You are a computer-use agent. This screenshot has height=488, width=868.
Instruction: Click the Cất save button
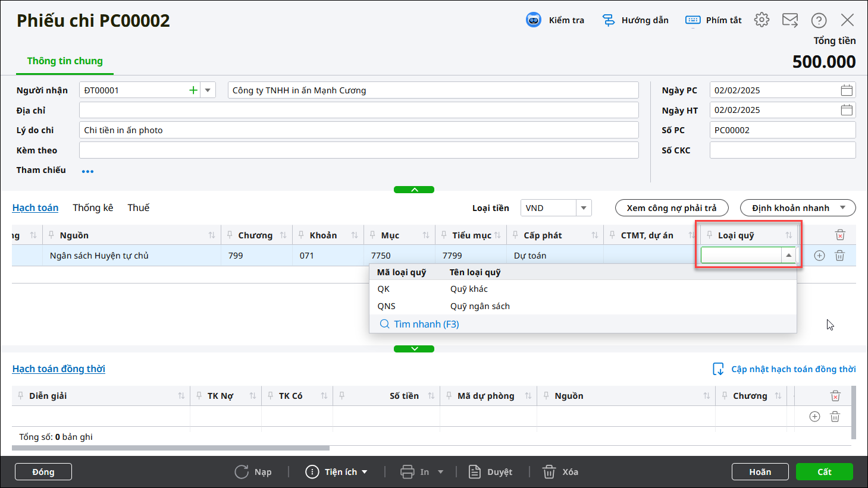pos(824,471)
